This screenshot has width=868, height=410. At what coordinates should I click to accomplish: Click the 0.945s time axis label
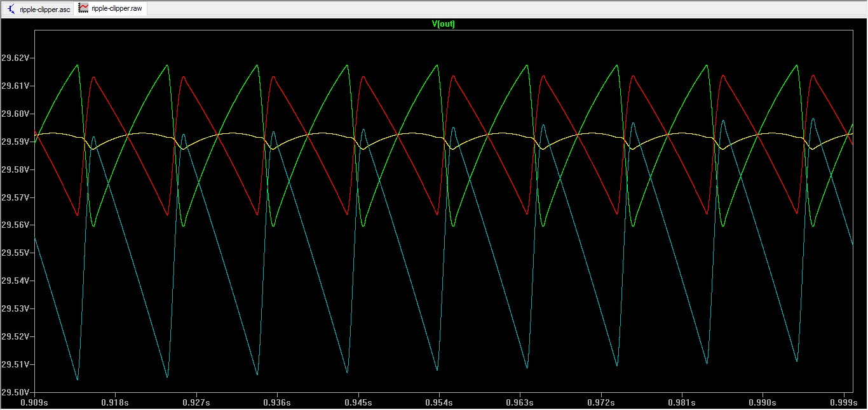point(358,403)
